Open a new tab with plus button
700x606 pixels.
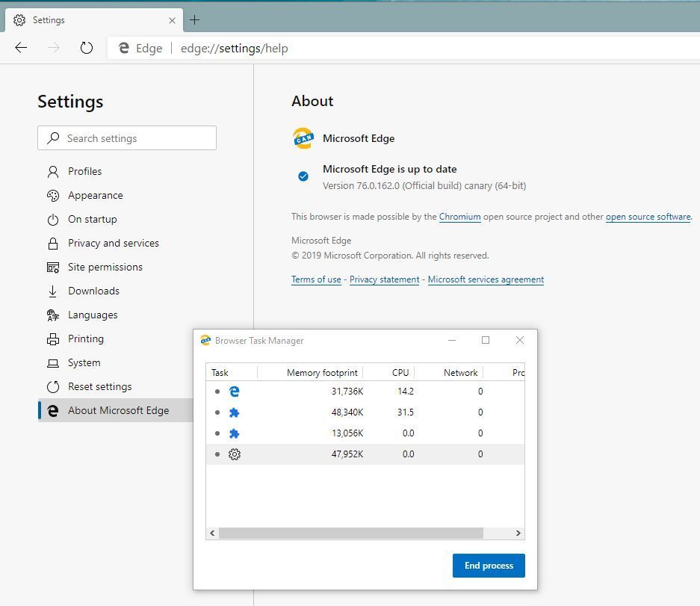pyautogui.click(x=195, y=19)
